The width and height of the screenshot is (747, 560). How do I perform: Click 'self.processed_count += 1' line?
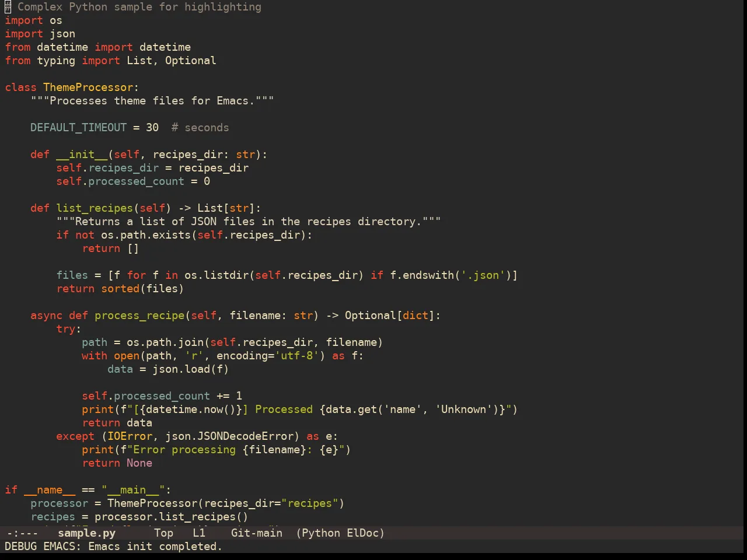(162, 395)
